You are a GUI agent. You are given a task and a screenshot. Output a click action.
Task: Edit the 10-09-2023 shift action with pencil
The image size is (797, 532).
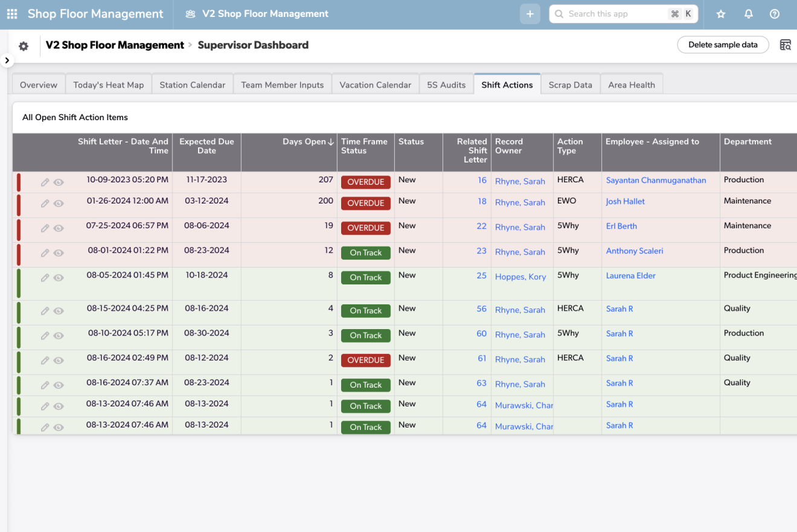click(x=45, y=182)
